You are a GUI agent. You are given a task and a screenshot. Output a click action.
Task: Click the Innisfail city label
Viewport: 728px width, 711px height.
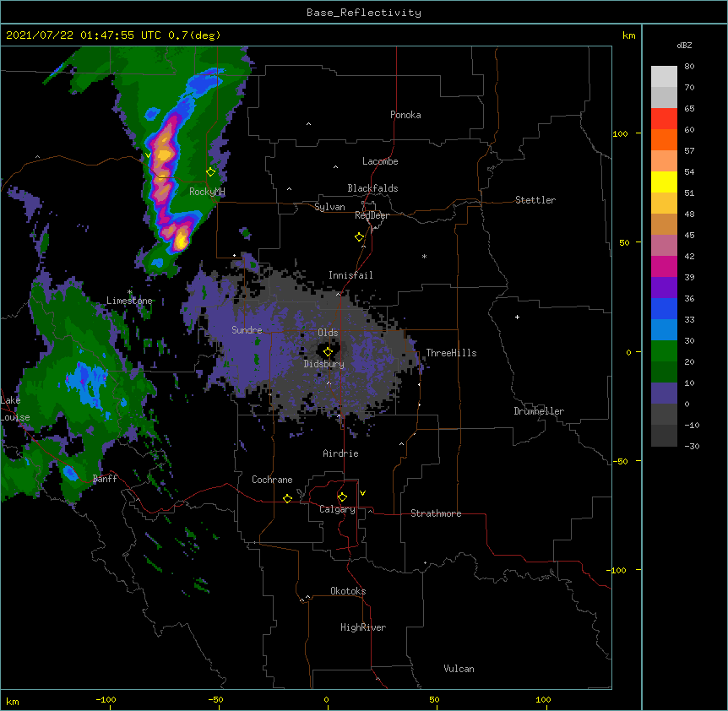(350, 275)
